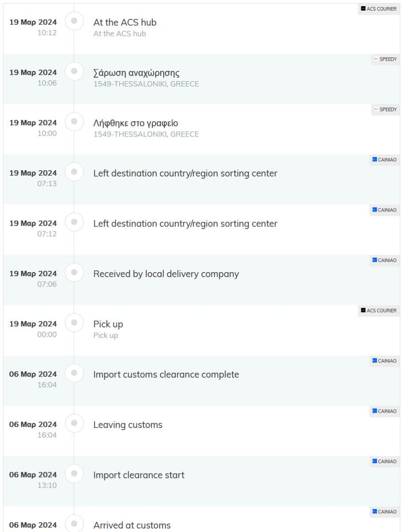Click the ACS COURIER badge on At the ACS hub

pyautogui.click(x=379, y=9)
